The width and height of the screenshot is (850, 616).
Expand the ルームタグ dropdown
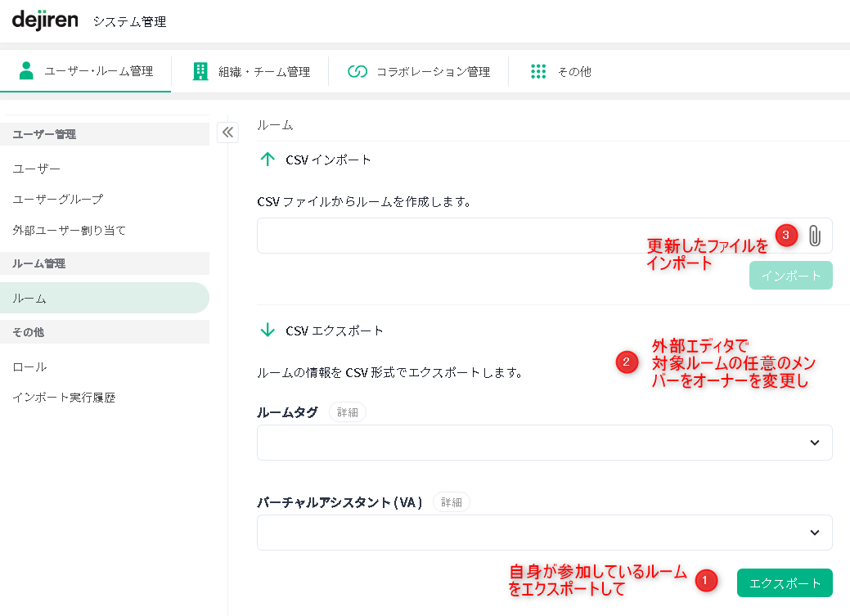544,443
